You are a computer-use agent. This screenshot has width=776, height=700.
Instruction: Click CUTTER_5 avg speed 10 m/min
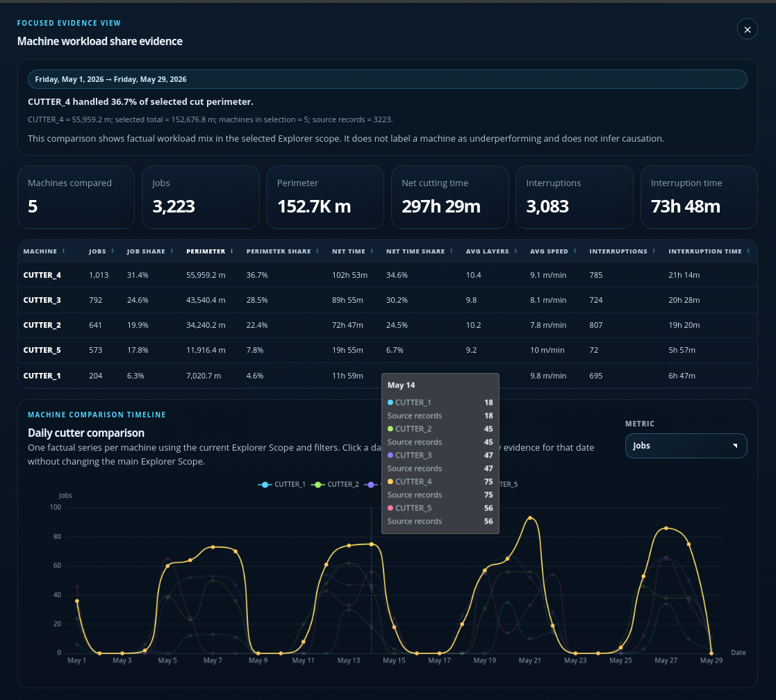(x=547, y=350)
